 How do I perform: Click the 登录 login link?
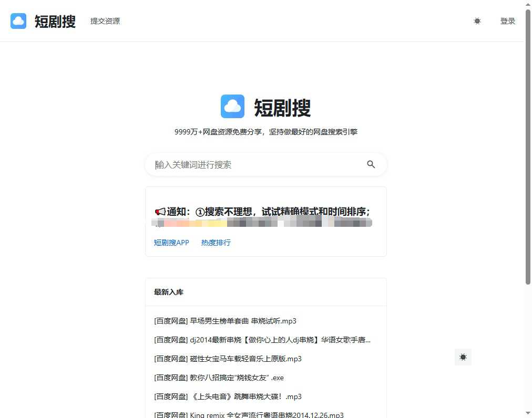[508, 21]
